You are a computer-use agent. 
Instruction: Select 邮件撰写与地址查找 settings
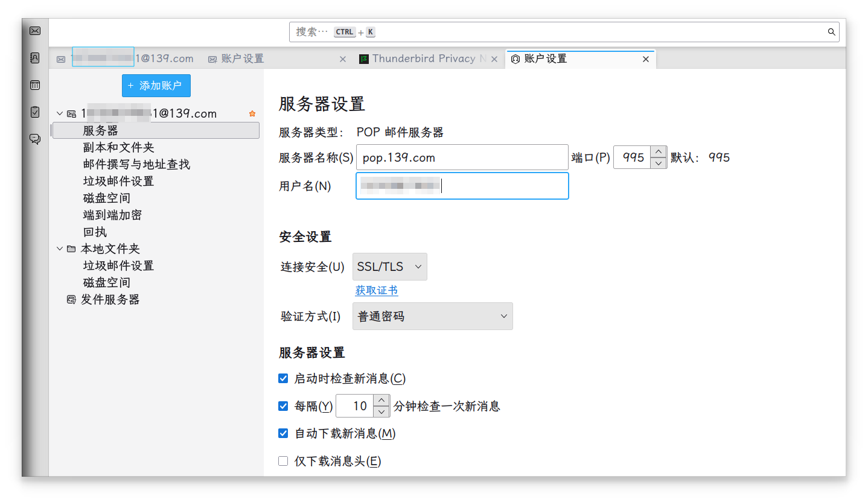[137, 164]
